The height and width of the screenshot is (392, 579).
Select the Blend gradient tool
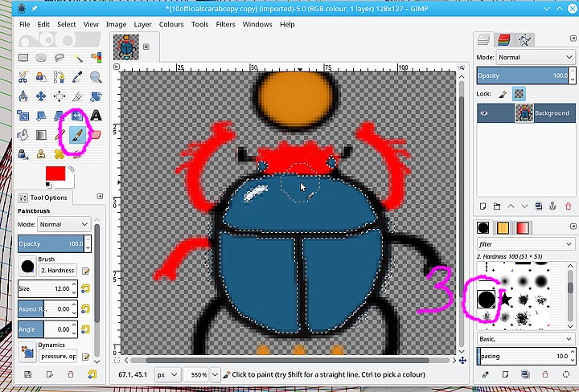41,135
